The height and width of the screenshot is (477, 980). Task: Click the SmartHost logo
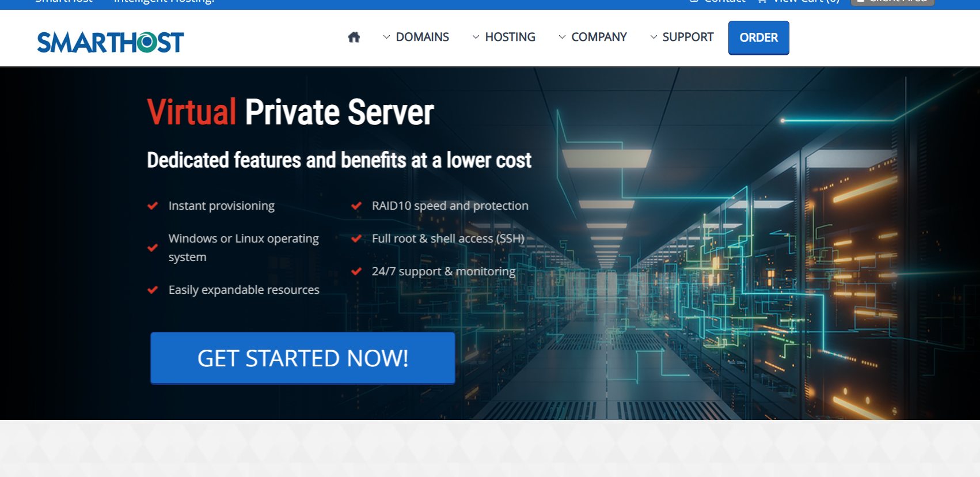tap(111, 42)
